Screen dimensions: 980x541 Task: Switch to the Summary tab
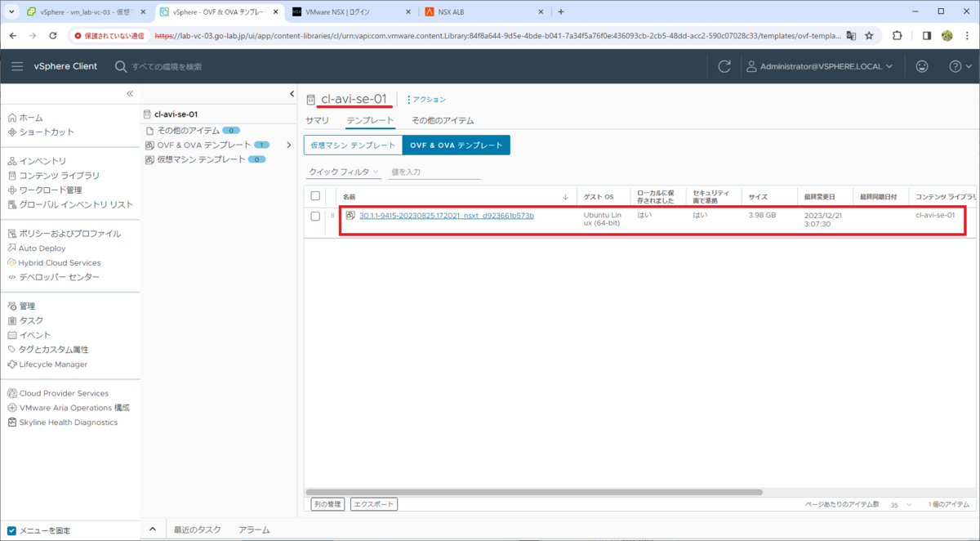(x=318, y=120)
